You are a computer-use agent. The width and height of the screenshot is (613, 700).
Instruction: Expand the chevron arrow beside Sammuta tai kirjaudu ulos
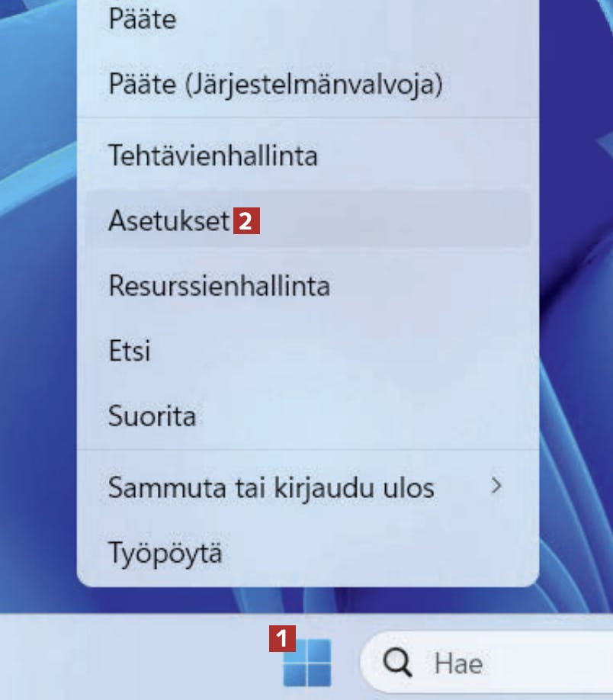[x=496, y=486]
